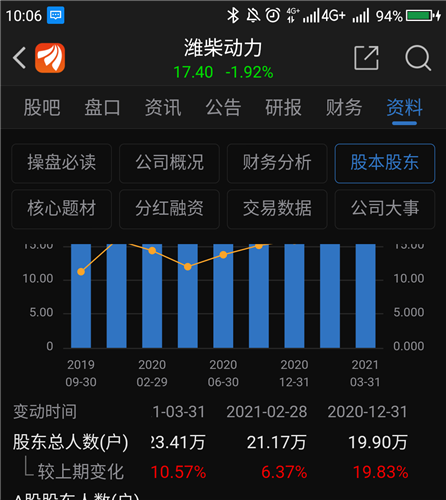Tap the 2019 09-30 chart bar
Image resolution: width=446 pixels, height=500 pixels.
(81, 296)
